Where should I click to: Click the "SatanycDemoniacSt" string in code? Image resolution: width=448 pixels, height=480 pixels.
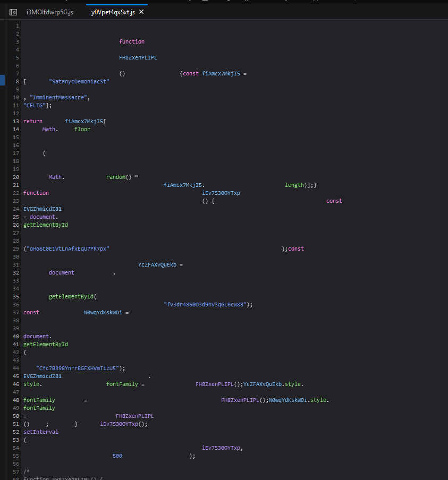tap(79, 81)
